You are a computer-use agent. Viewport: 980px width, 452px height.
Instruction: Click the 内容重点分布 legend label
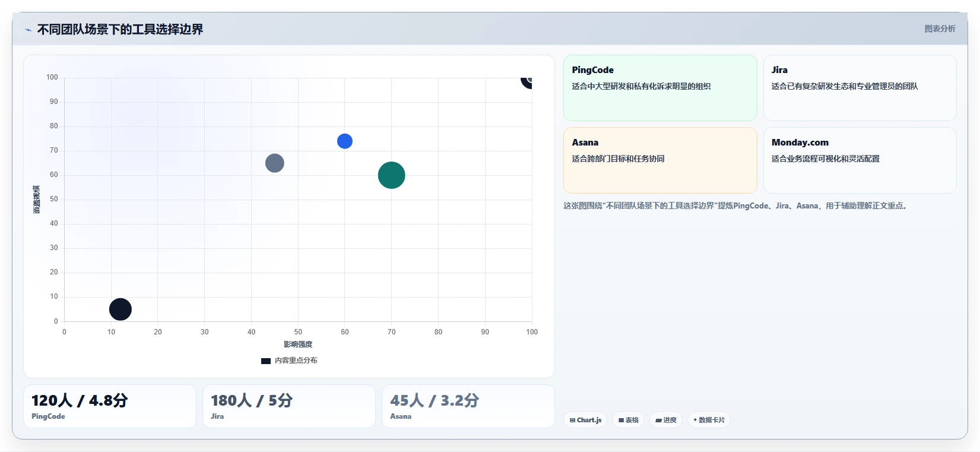pyautogui.click(x=296, y=361)
